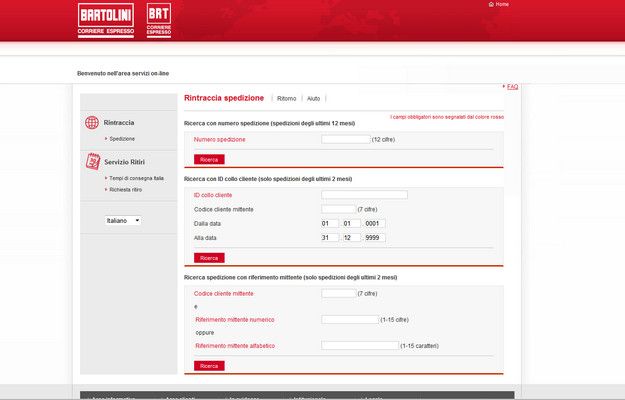Switch to the Ritorno tab

coord(286,99)
